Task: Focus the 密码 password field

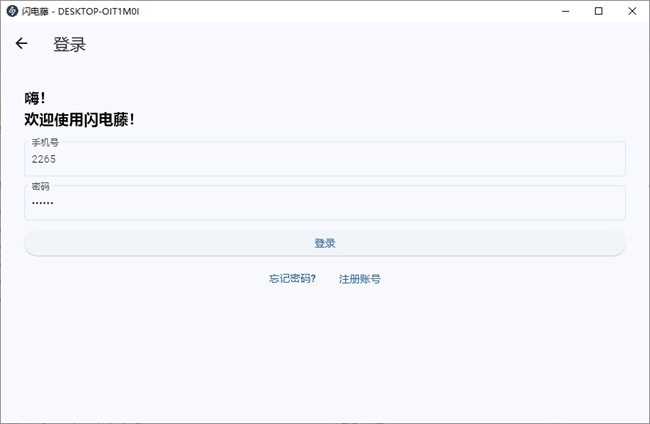Action: [x=325, y=203]
